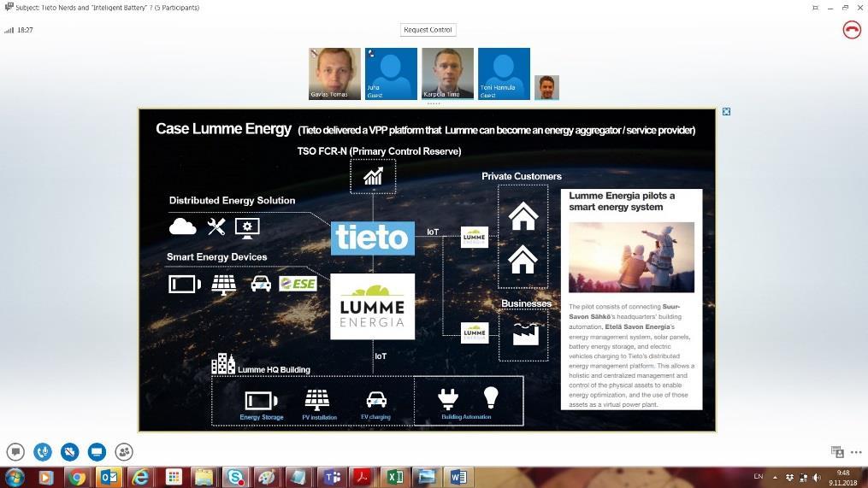Select Karpola Timo participant tile
868x488 pixels.
[x=447, y=73]
